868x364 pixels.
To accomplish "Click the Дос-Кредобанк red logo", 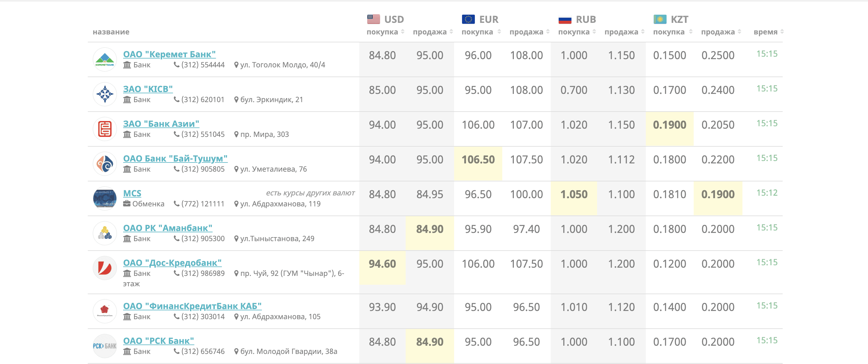I will (105, 268).
